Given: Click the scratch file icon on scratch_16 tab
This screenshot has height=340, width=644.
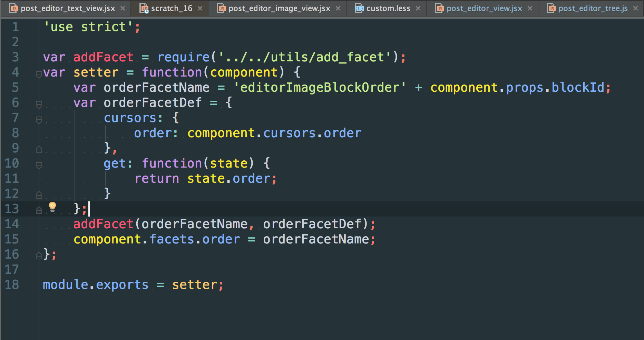Looking at the screenshot, I should coord(144,8).
